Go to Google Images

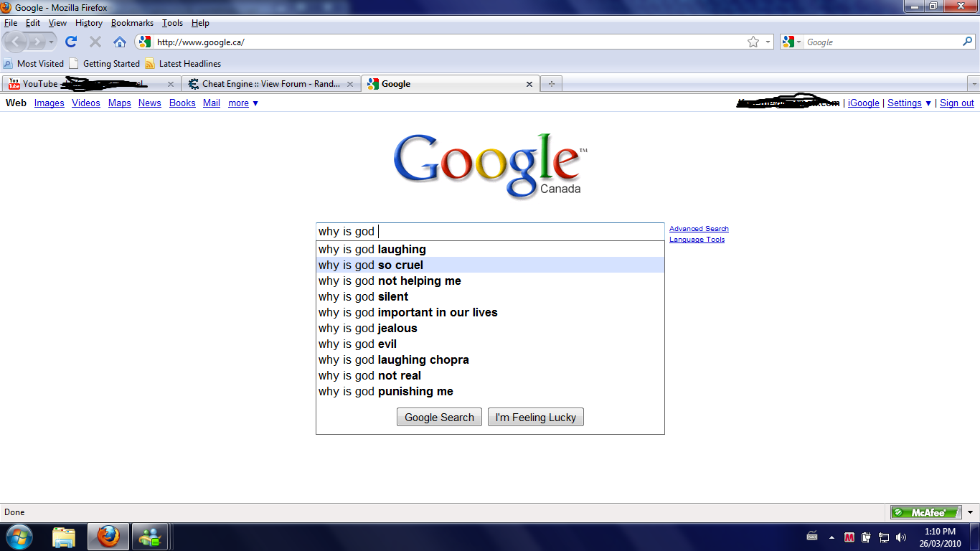pos(50,103)
